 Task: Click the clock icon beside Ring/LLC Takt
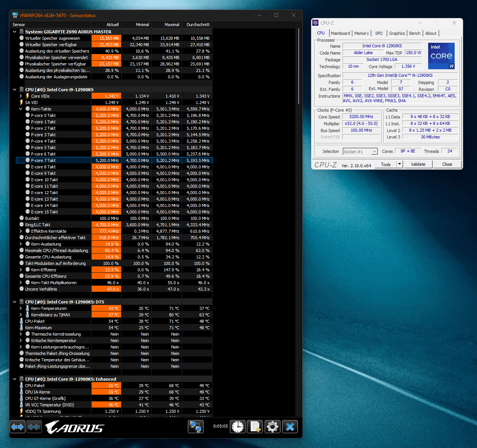[22, 225]
